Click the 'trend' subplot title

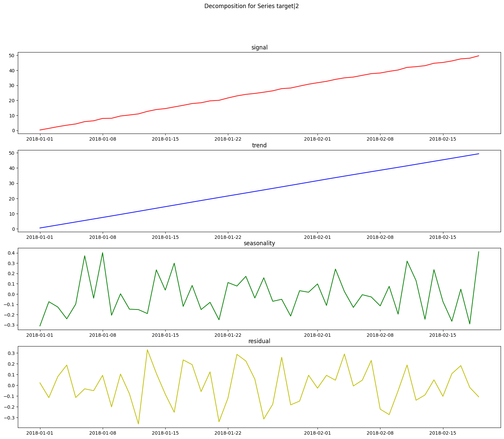(x=259, y=145)
